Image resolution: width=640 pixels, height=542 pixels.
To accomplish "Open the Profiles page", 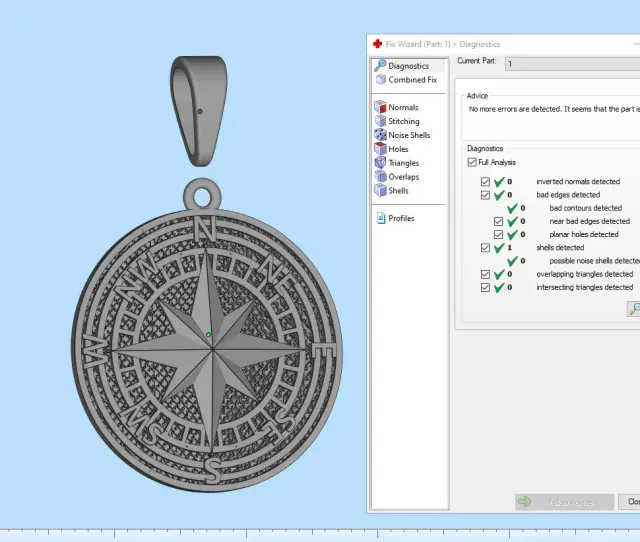I will click(x=401, y=218).
